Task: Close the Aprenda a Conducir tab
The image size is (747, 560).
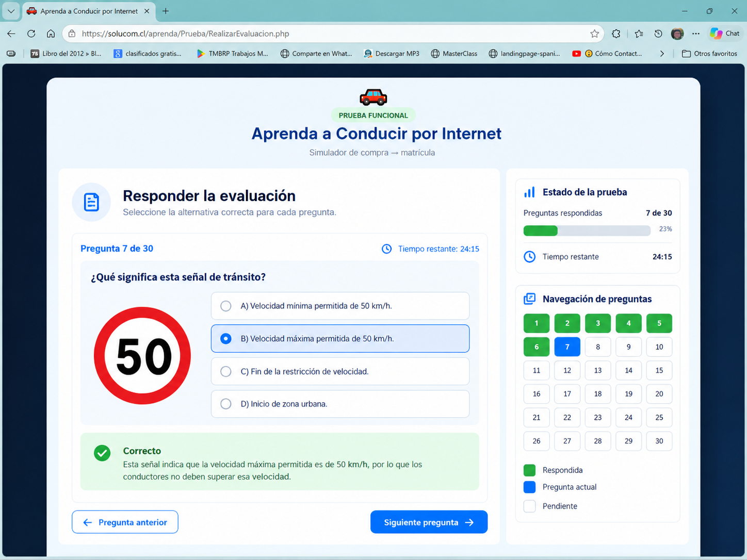Action: 147,11
